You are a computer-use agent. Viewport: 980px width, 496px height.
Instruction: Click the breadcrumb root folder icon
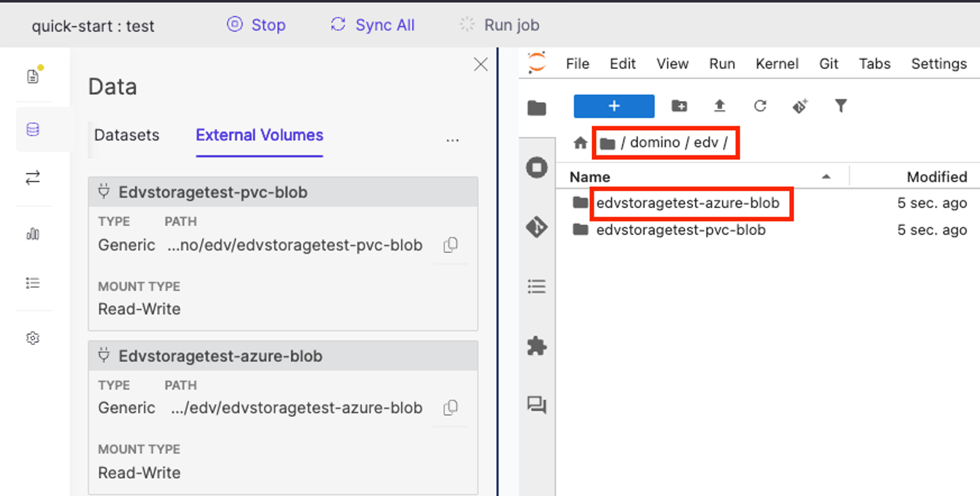click(x=607, y=143)
